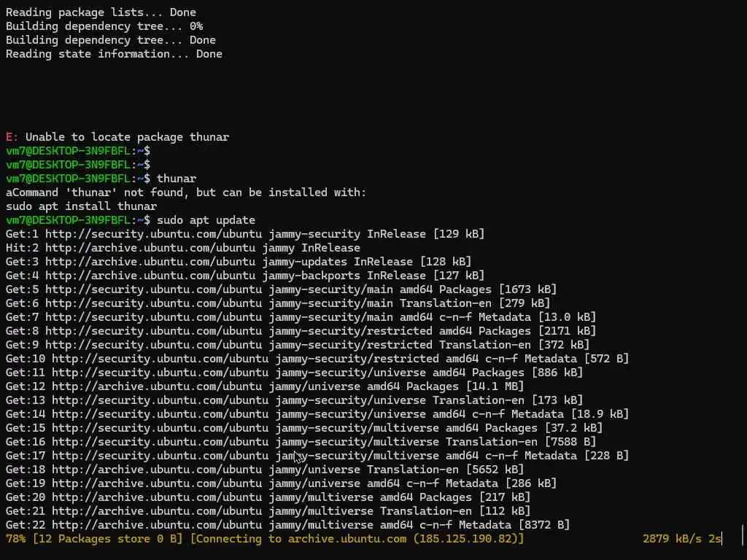The height and width of the screenshot is (560, 747).
Task: Click the Get:10 restricted c-n-f Metadata line
Action: 317,358
